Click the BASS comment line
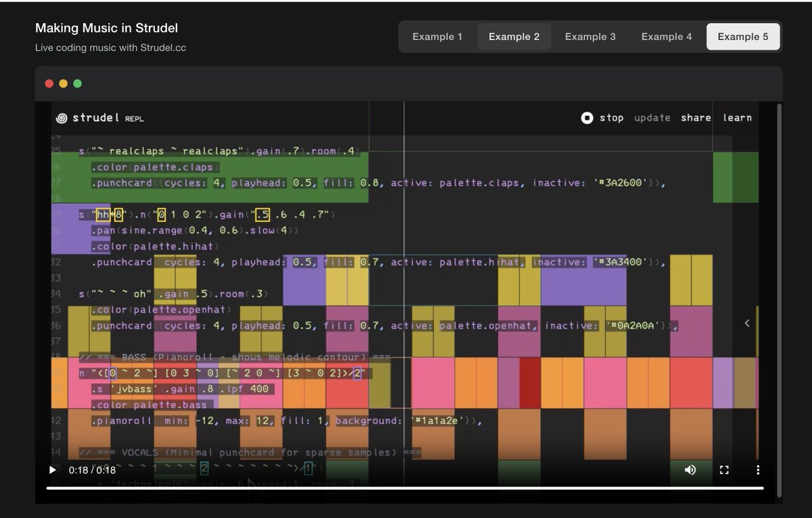Screen dimensions: 812x518 point(235,357)
